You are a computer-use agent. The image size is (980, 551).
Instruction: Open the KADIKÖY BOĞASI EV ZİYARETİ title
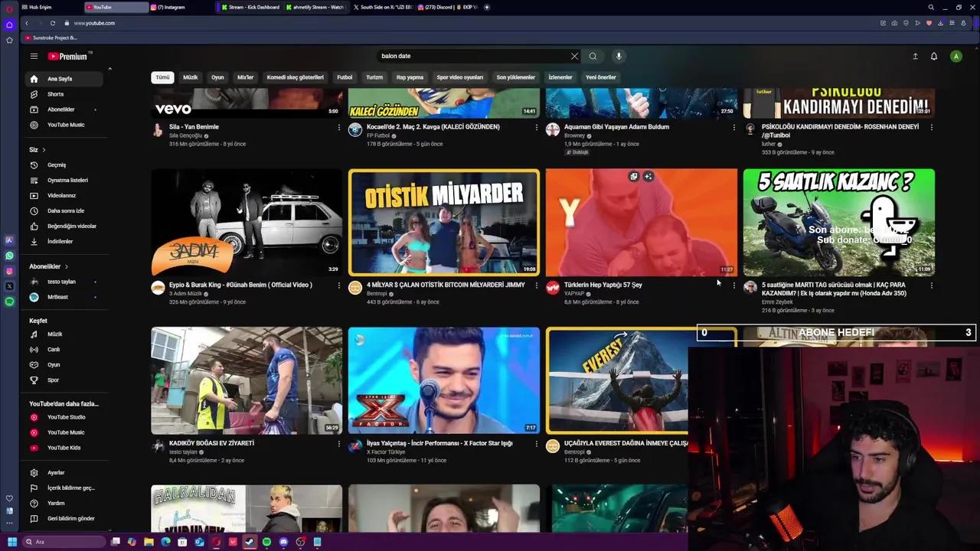coord(211,443)
